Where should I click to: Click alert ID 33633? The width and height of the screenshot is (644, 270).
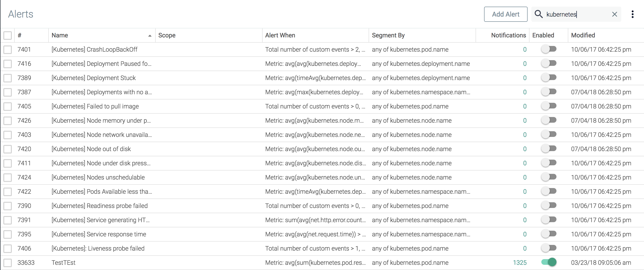click(x=26, y=262)
